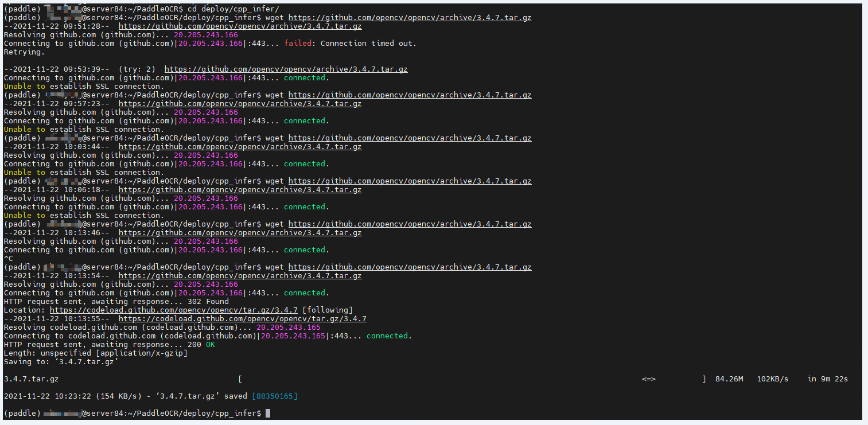
Task: Open the Location codeload URL marked [following]
Action: (173, 310)
